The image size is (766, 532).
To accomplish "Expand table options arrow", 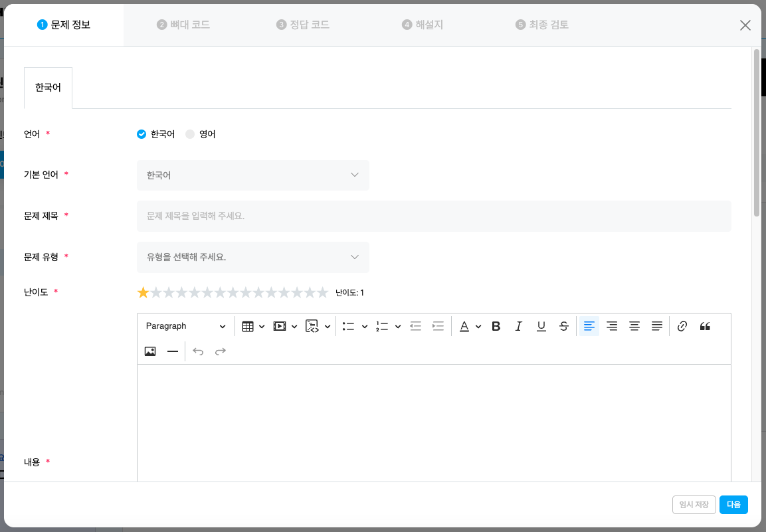I will coord(262,326).
